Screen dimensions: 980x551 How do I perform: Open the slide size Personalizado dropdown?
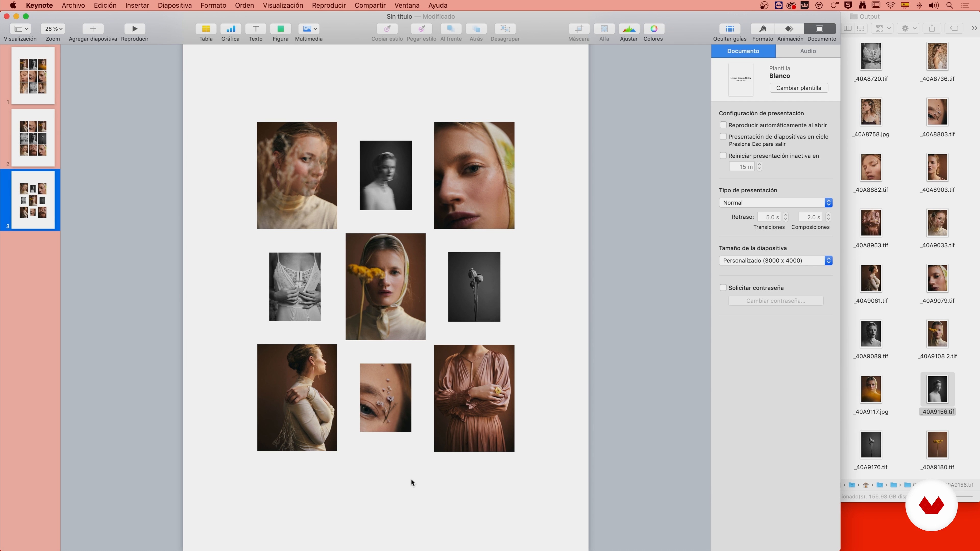775,260
